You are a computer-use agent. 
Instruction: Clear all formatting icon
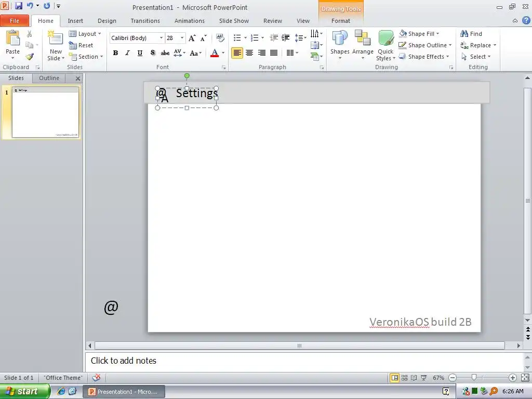[x=220, y=37]
